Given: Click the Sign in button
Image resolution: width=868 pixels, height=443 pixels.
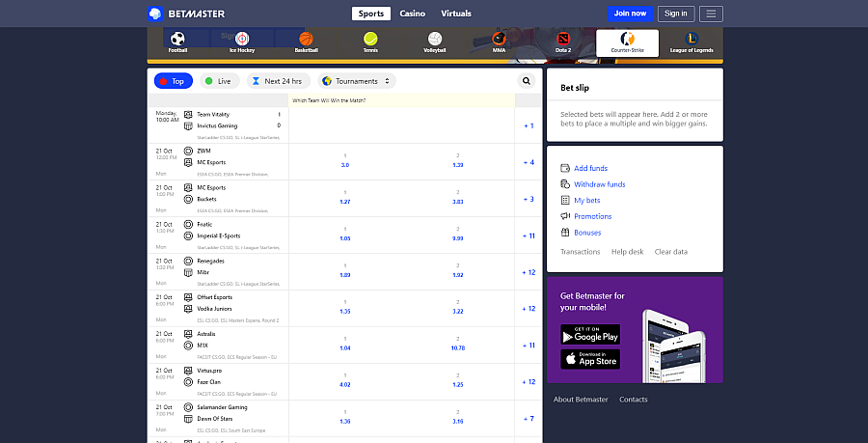Looking at the screenshot, I should pos(676,14).
